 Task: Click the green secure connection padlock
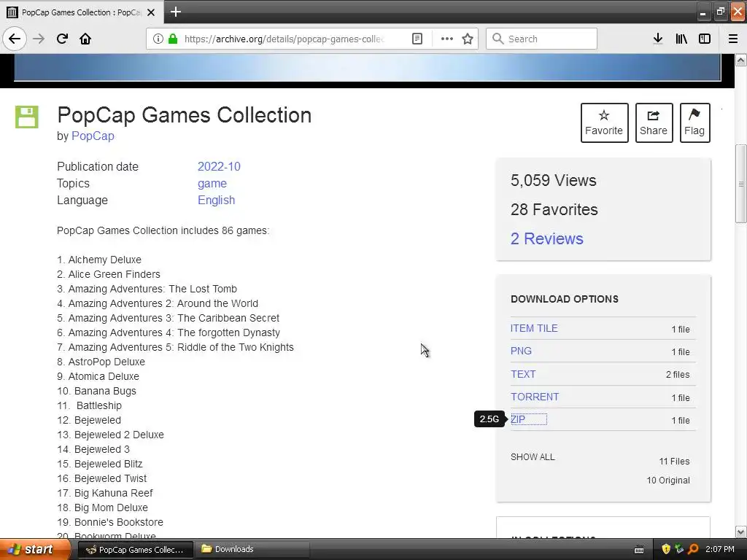click(x=173, y=39)
